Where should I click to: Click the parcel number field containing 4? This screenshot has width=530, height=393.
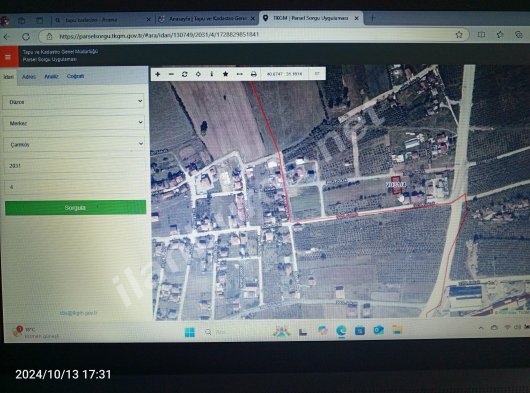75,187
